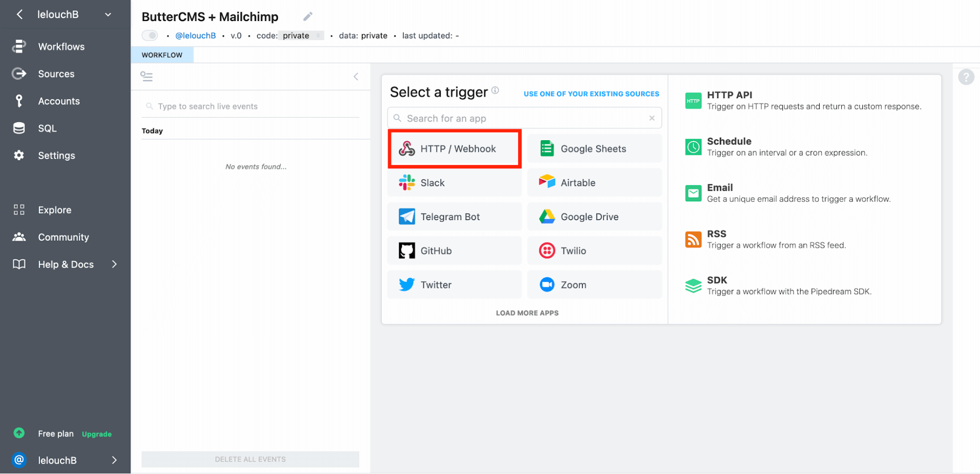Click the question mark help icon
The image size is (980, 474).
[x=965, y=77]
